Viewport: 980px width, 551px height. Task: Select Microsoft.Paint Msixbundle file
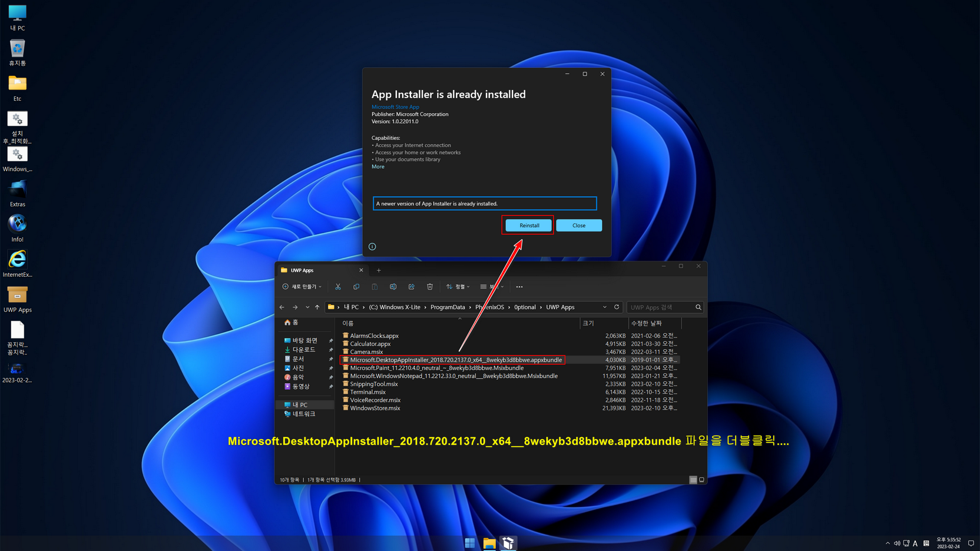pyautogui.click(x=436, y=368)
